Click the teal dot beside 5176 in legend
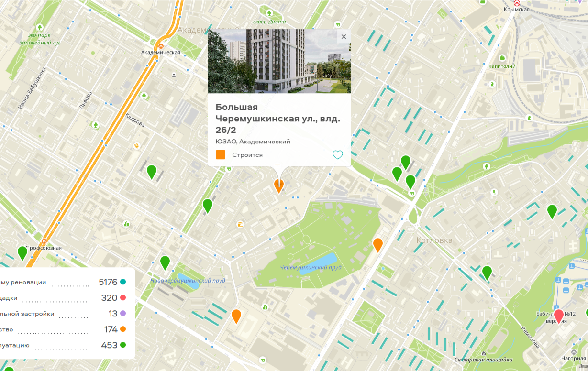Screen dimensions: 588x371 tap(123, 282)
